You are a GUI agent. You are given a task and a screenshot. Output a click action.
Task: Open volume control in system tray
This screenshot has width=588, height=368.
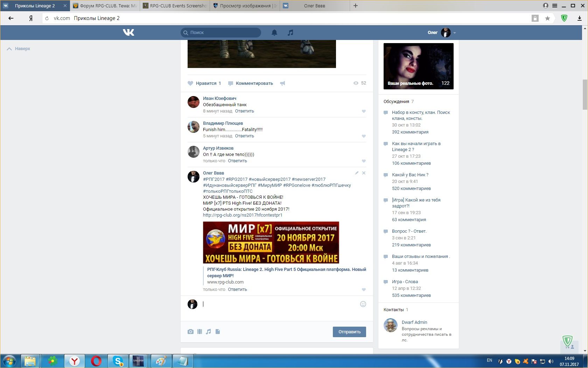551,361
